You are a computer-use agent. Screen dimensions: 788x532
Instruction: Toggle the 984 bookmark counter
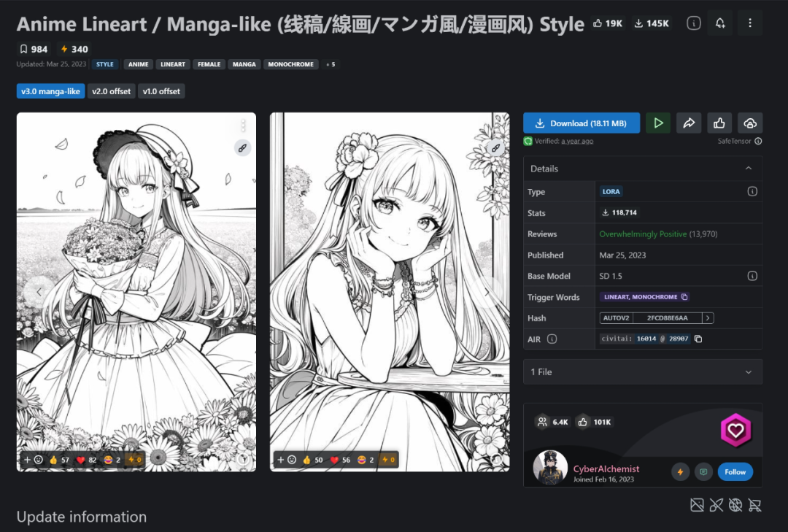point(33,49)
